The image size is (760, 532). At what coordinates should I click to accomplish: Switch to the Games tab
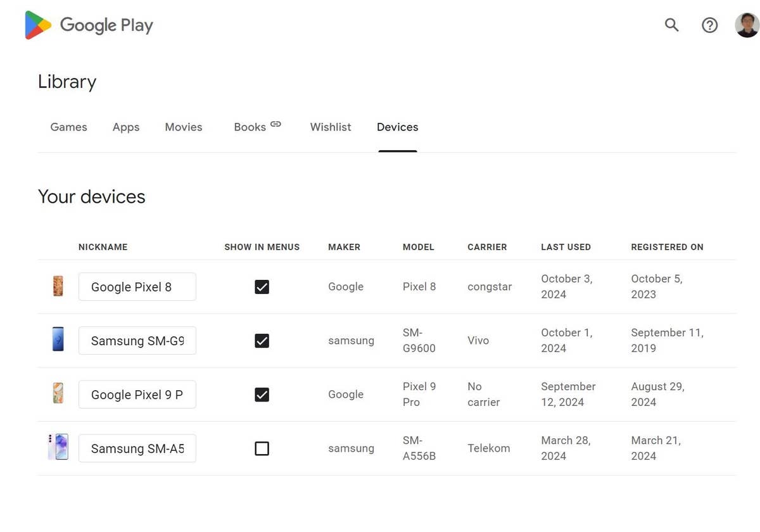coord(68,127)
